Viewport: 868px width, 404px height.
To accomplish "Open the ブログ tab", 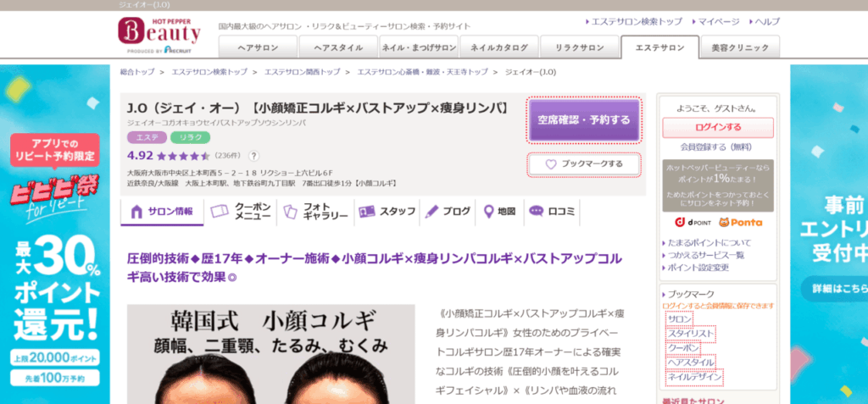I will [448, 212].
